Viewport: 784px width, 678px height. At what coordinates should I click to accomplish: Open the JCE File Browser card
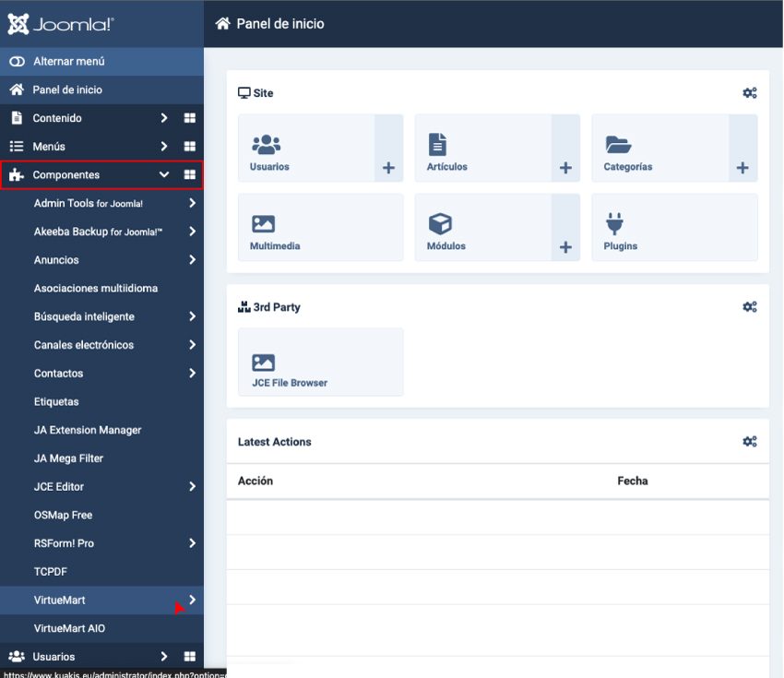320,362
